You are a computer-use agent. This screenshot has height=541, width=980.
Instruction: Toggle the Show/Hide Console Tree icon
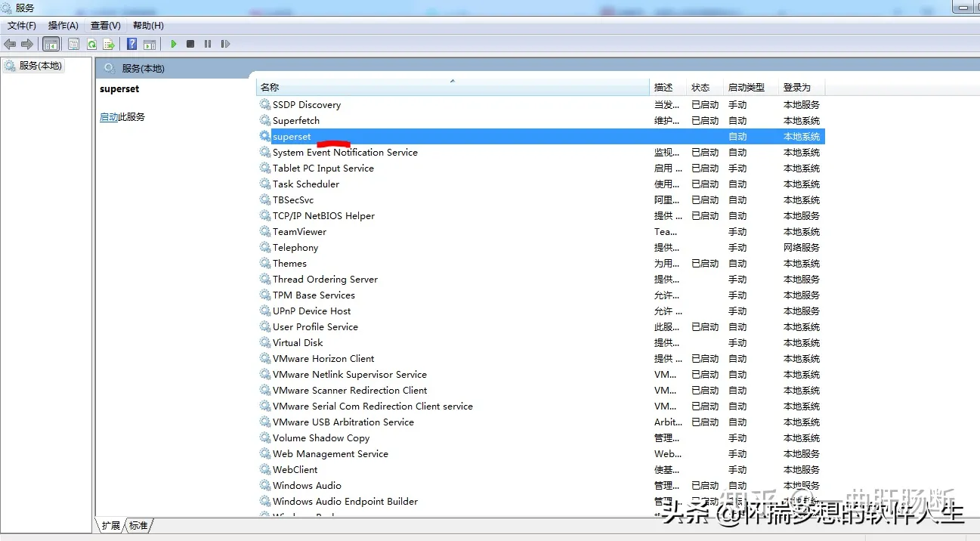tap(51, 44)
